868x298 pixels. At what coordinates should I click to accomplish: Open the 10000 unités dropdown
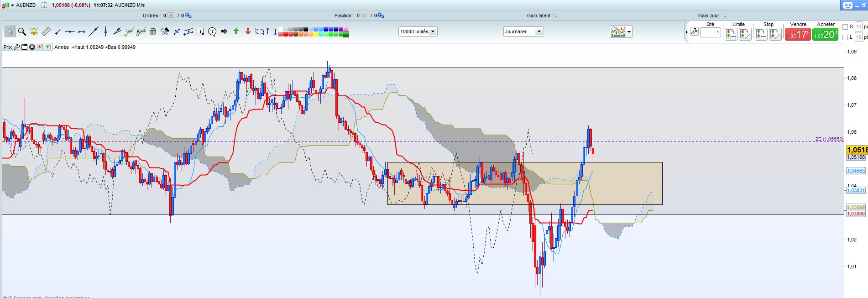tap(418, 31)
